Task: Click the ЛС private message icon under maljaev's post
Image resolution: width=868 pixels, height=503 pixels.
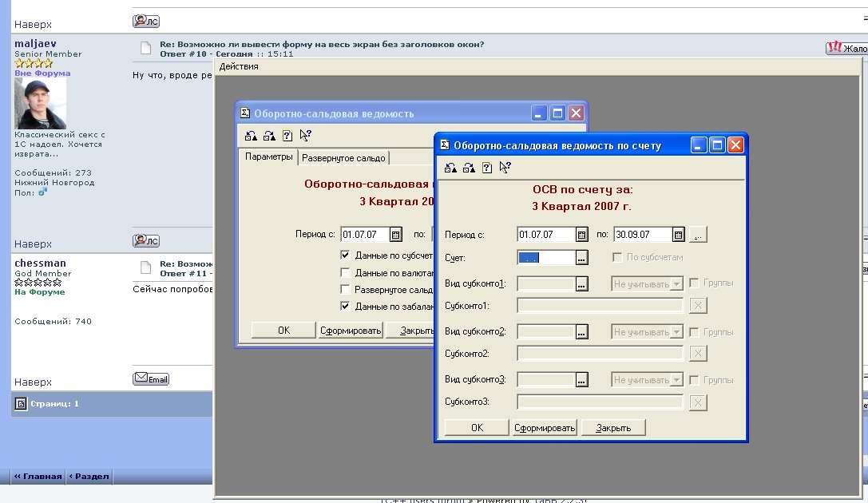Action: pos(146,240)
